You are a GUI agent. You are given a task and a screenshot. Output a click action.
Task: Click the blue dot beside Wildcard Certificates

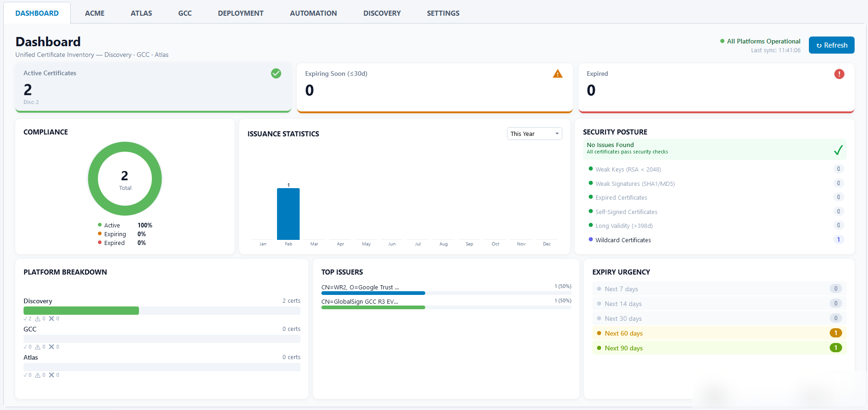pyautogui.click(x=591, y=239)
